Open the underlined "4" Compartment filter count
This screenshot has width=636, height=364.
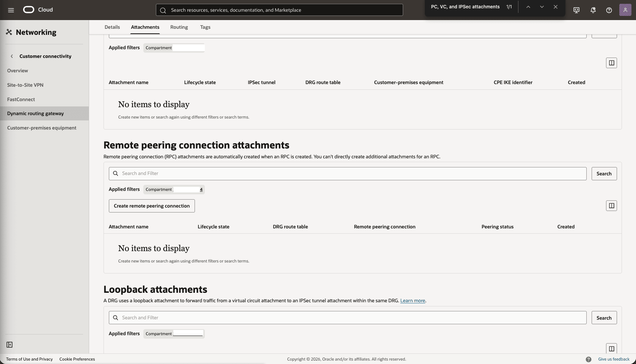pos(201,189)
